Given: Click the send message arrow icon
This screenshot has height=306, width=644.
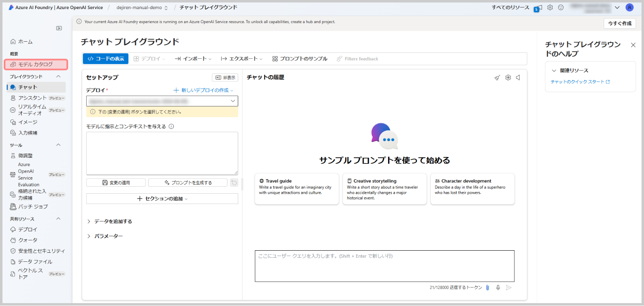Looking at the screenshot, I should 509,287.
